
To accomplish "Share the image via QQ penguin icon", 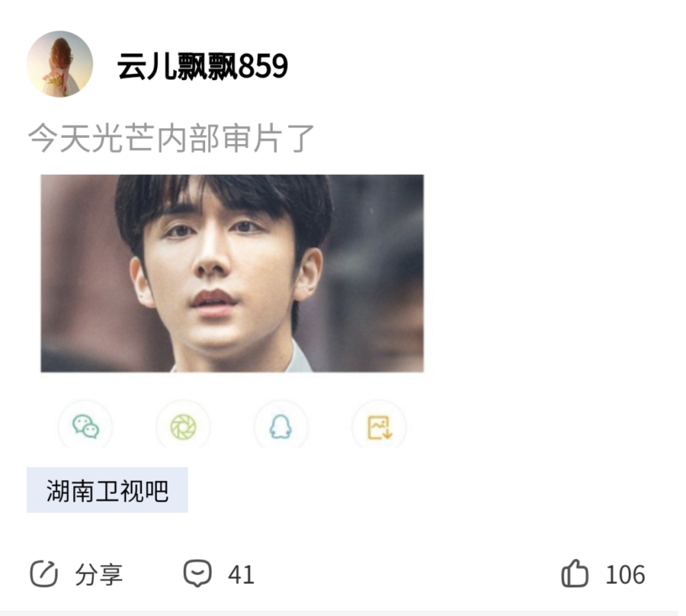I will pos(281,427).
